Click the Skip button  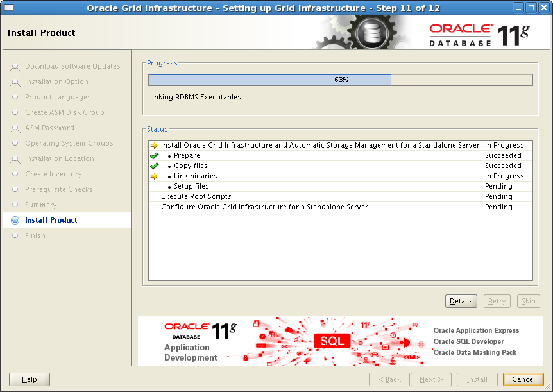pyautogui.click(x=529, y=301)
